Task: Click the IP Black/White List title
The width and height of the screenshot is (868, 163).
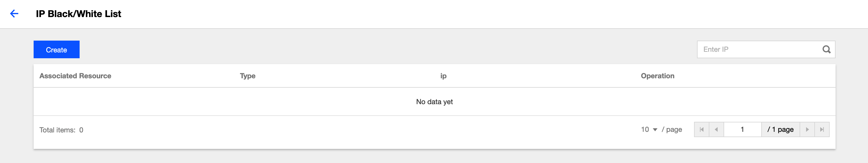Action: 78,14
